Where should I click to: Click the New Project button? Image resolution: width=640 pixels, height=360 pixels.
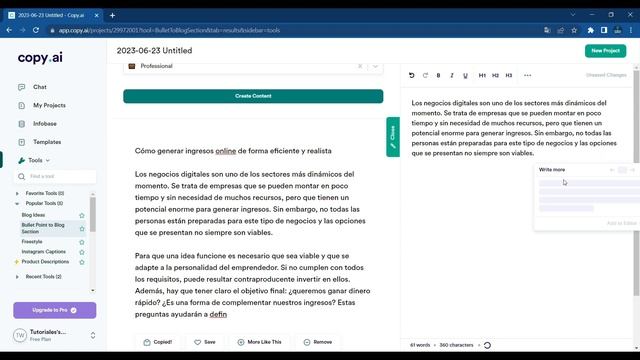point(605,51)
